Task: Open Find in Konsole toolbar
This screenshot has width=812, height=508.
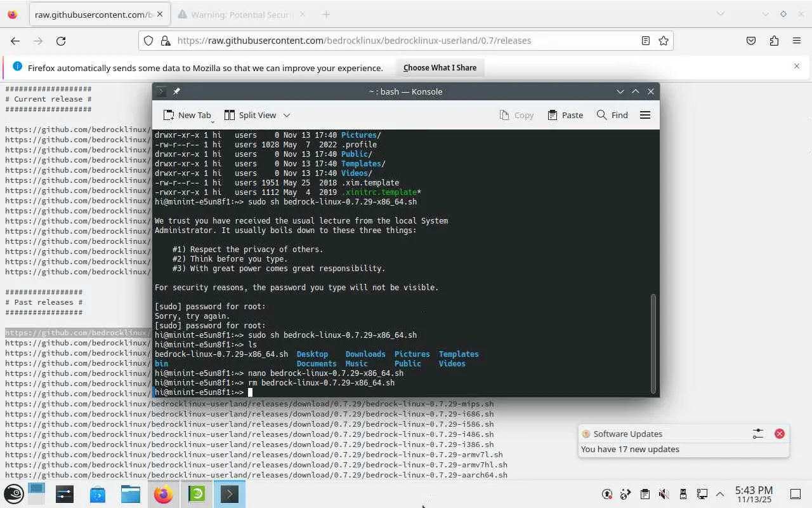Action: (x=613, y=115)
